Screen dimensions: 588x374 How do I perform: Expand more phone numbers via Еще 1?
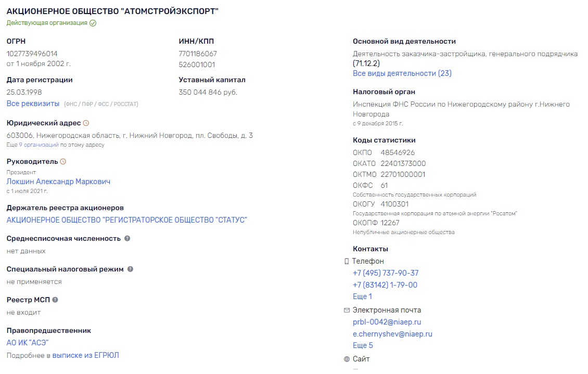tap(362, 296)
